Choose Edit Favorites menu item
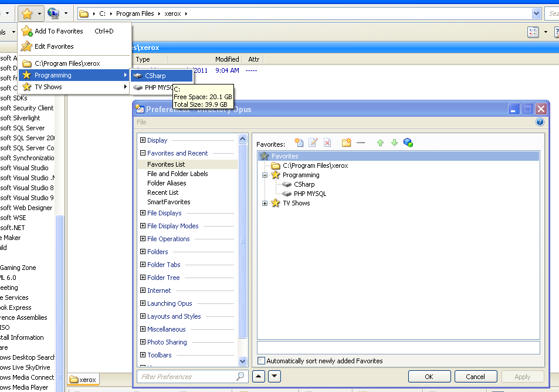Screen dimensions: 559x392 click(75, 46)
